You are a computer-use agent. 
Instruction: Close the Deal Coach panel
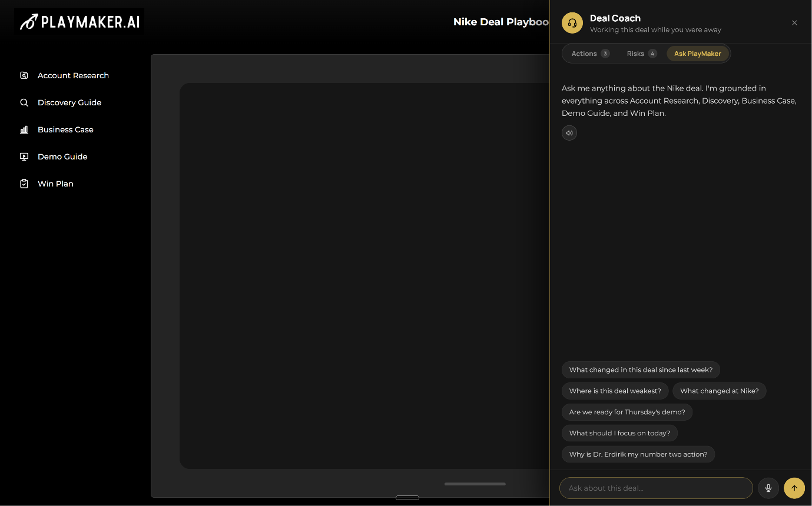tap(794, 23)
